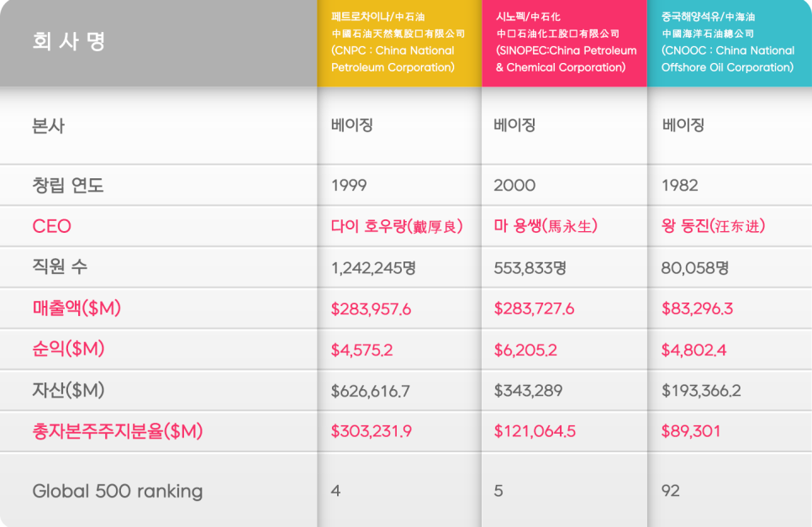812x527 pixels.
Task: Click the founding year '1982'
Action: [x=680, y=185]
